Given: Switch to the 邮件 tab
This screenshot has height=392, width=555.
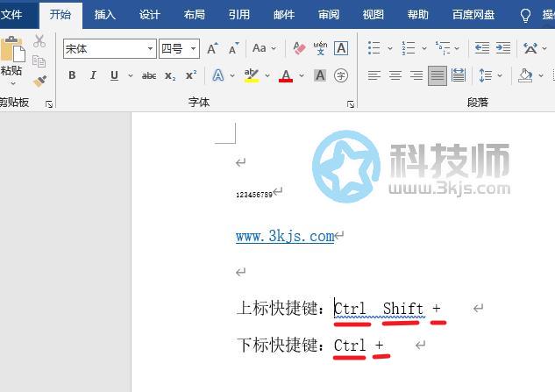Looking at the screenshot, I should (x=284, y=15).
